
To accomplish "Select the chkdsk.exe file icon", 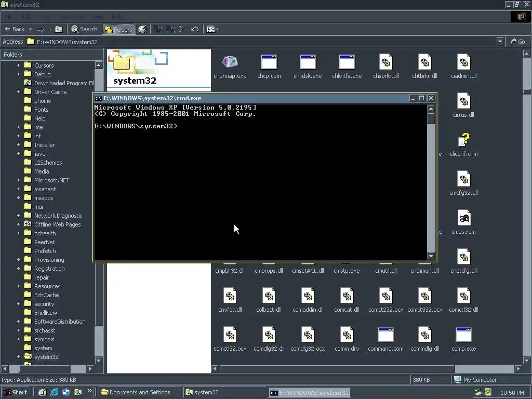I will click(x=308, y=62).
